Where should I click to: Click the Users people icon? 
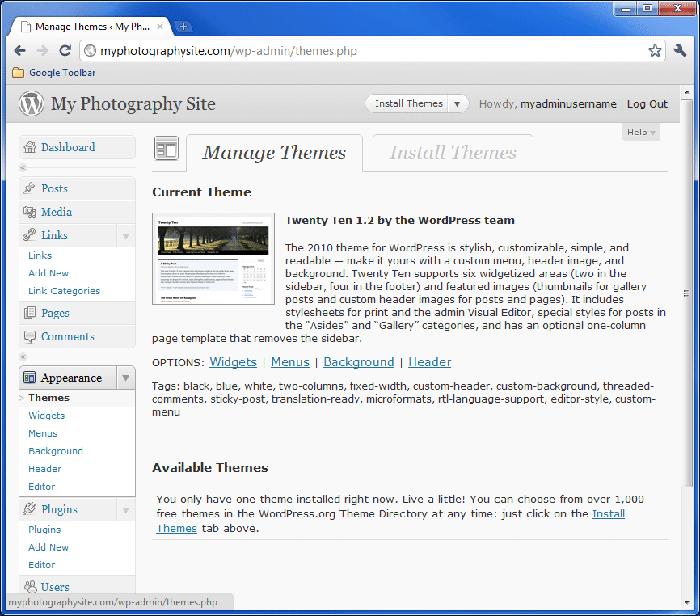point(31,587)
